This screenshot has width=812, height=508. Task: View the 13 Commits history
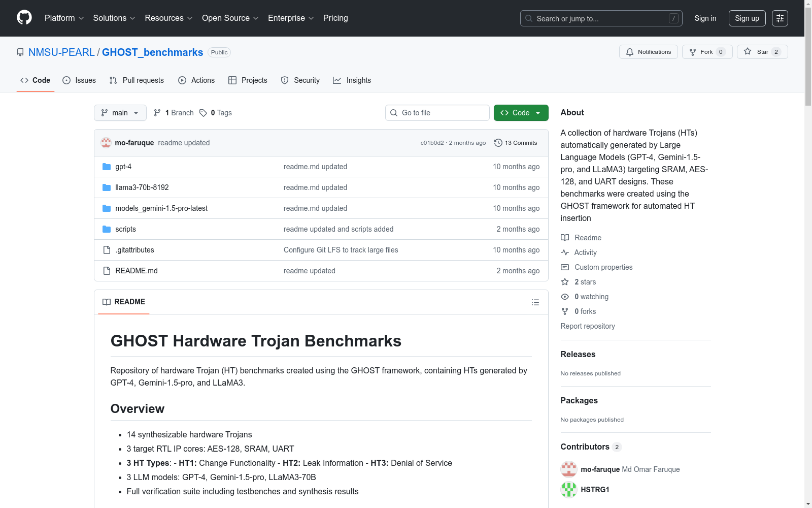coord(516,143)
